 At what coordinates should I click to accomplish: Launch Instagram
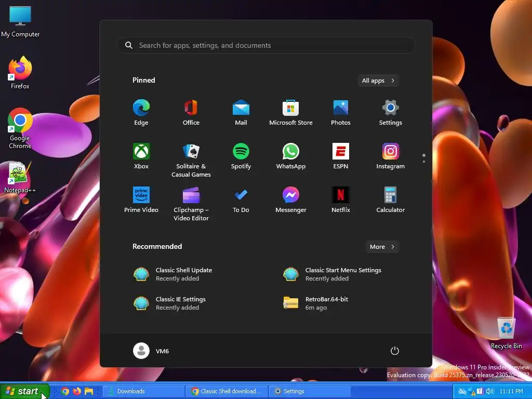[391, 156]
